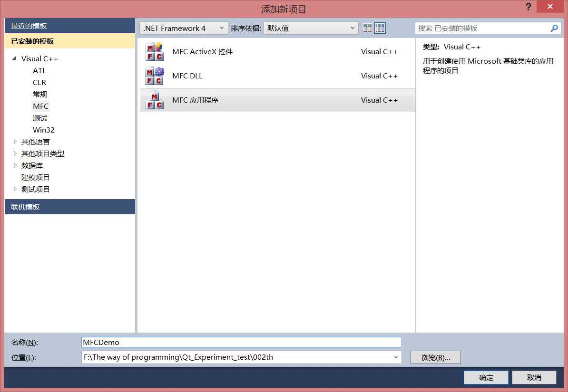The height and width of the screenshot is (392, 568).
Task: Select CLR under Visual C++
Action: point(39,83)
